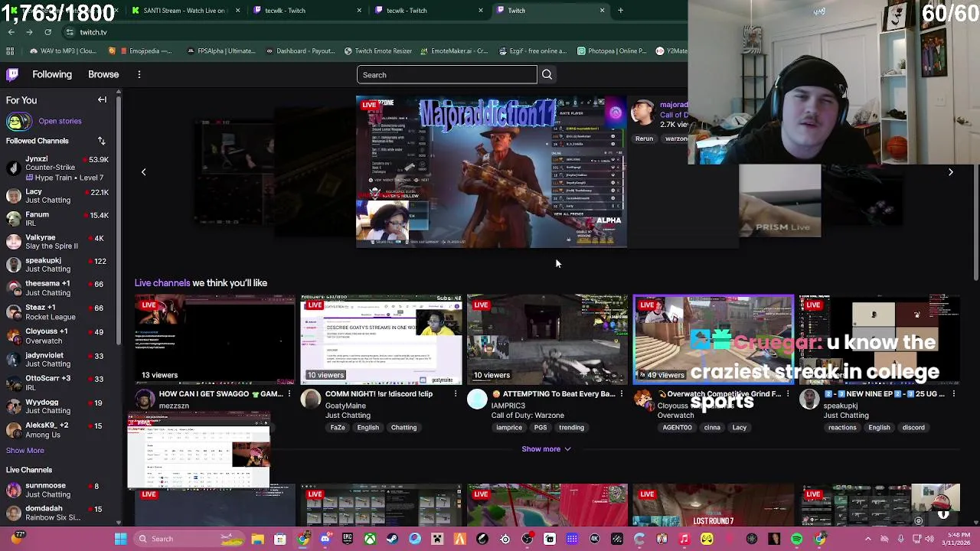The image size is (980, 551).
Task: Open the Browse page
Action: pos(103,74)
